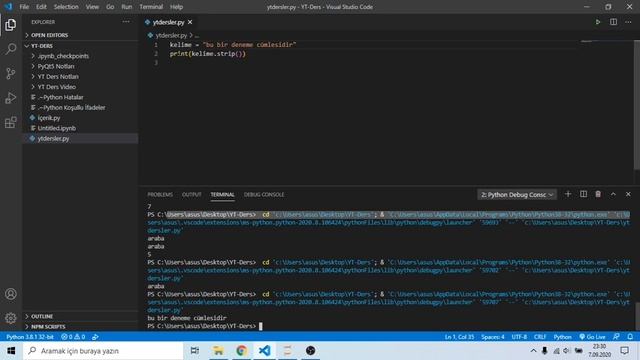Open the Run menu
640x360 pixels.
click(127, 7)
